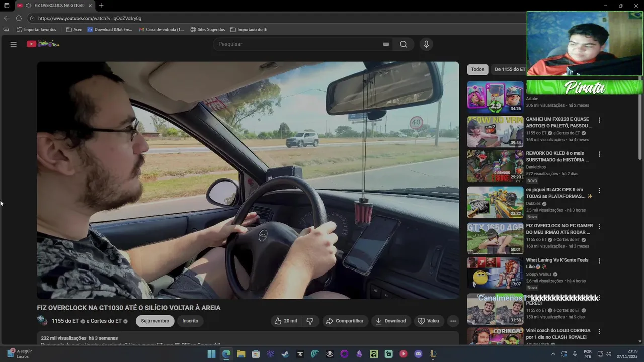
Task: Open channel avatar beside 1155 do ET
Action: (42, 320)
